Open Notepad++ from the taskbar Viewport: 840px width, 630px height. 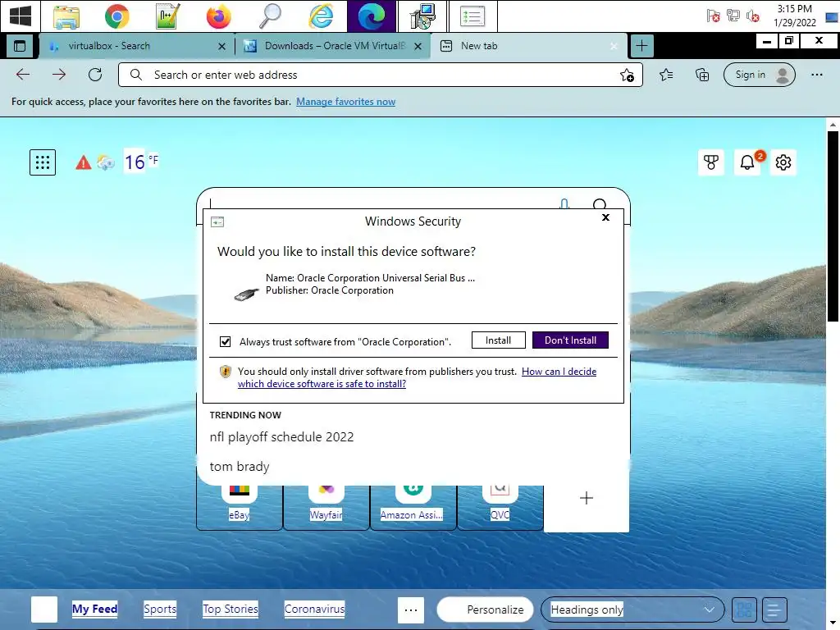point(167,16)
